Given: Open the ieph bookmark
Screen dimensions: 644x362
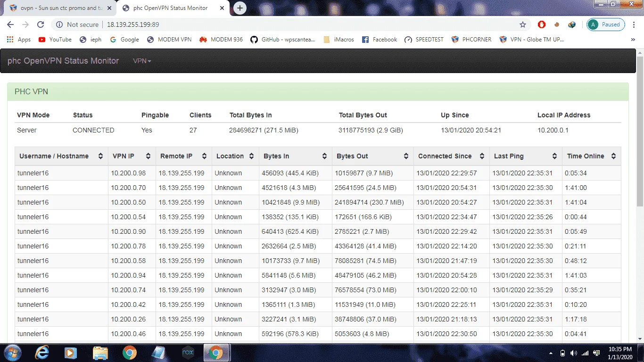Looking at the screenshot, I should coord(91,40).
